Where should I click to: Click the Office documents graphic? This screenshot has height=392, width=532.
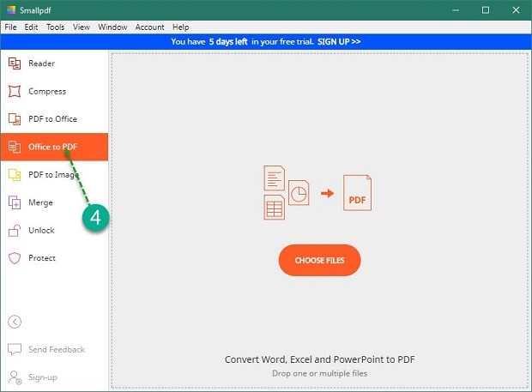(286, 193)
